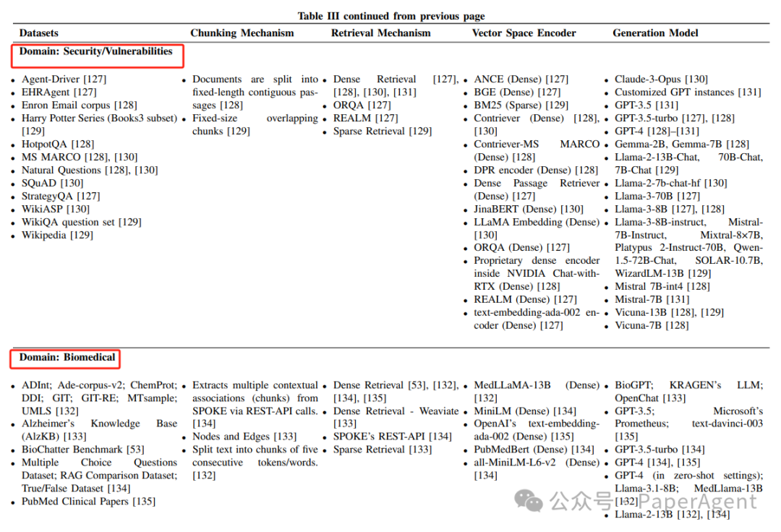Viewport: 781px width, 532px height.
Task: Click the 'Generation Model' column header
Action: (655, 33)
